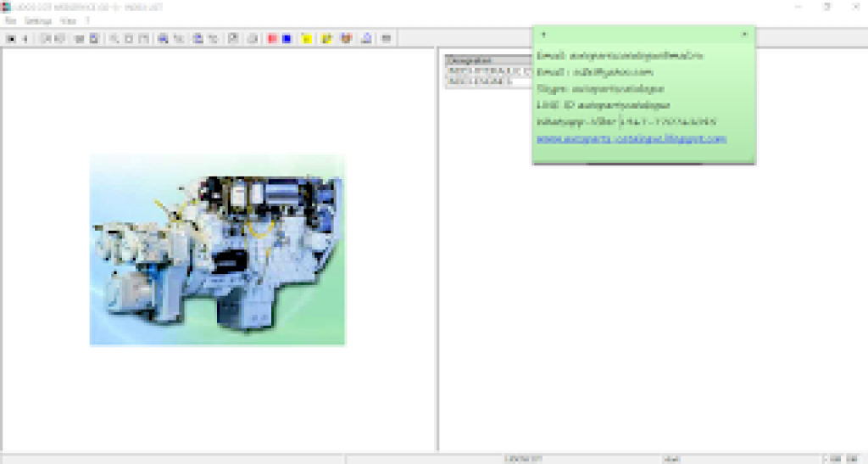
Task: Close the green sticky note
Action: 744,34
